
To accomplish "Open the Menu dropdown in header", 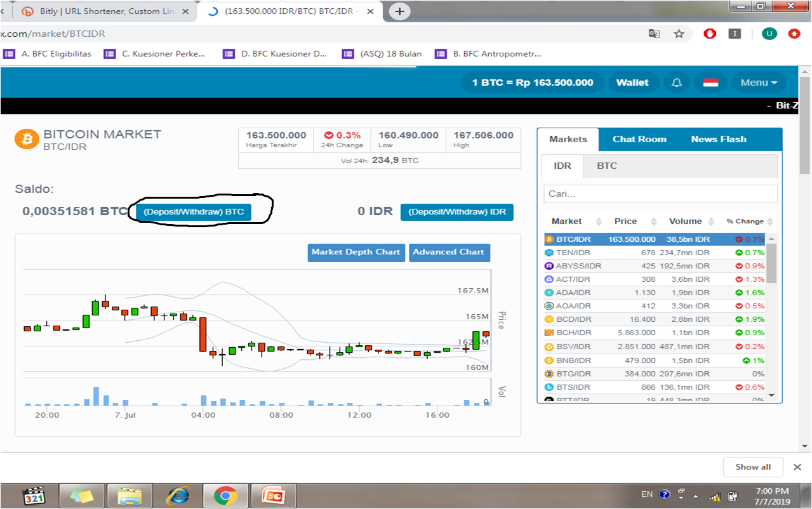I will 759,83.
